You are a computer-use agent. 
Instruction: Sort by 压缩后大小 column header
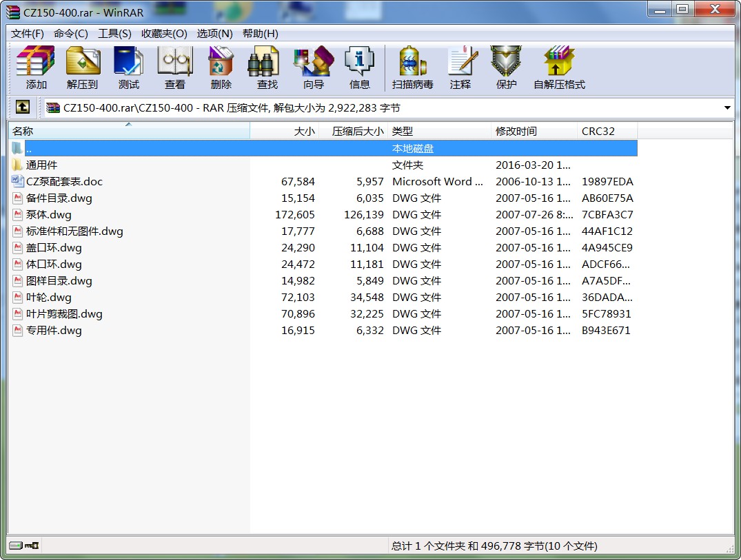354,131
